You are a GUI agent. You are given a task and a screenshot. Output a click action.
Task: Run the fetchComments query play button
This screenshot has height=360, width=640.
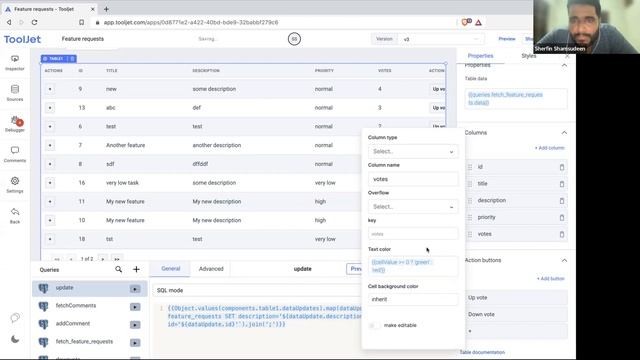[135, 307]
